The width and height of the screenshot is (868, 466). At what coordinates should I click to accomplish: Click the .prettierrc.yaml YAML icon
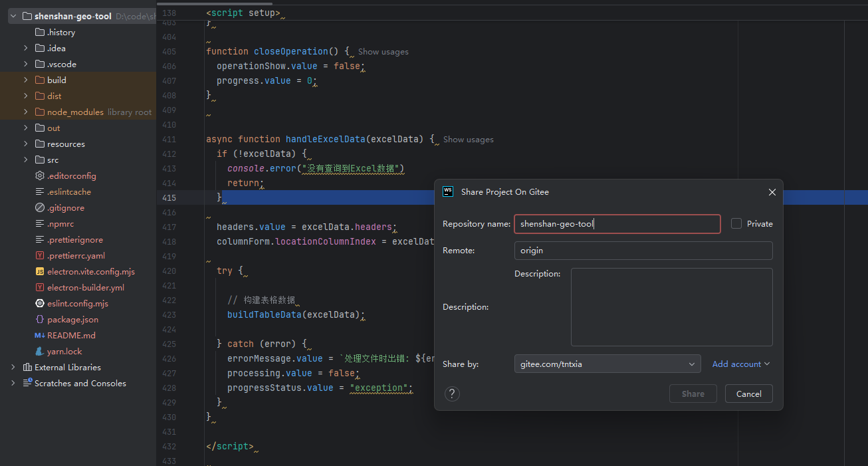pos(40,256)
